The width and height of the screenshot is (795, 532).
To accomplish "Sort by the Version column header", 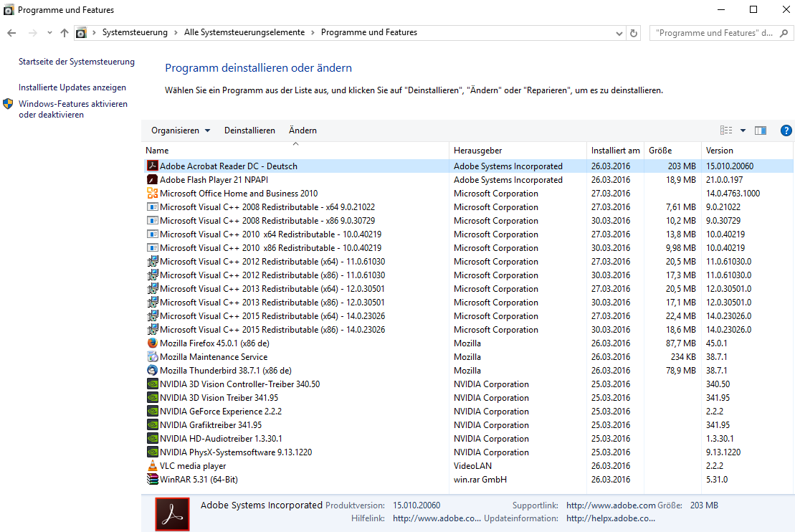I will (x=748, y=151).
